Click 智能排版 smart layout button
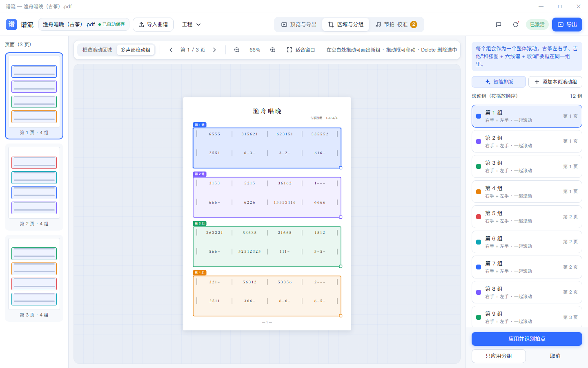This screenshot has height=368, width=588. coord(499,82)
